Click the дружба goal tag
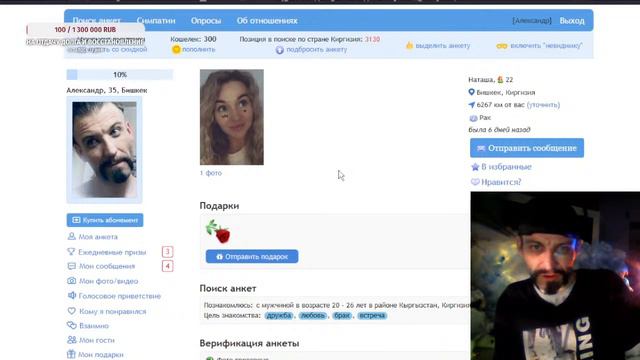The height and width of the screenshot is (360, 640). (x=279, y=316)
